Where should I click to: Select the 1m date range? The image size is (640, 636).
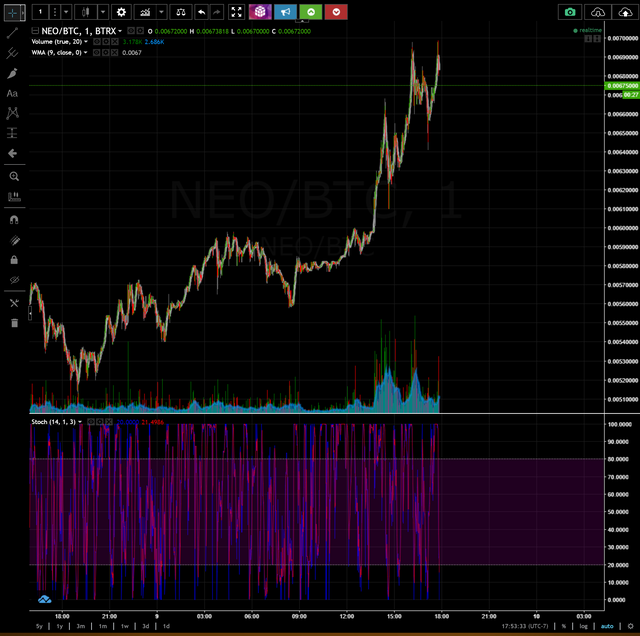[103, 626]
